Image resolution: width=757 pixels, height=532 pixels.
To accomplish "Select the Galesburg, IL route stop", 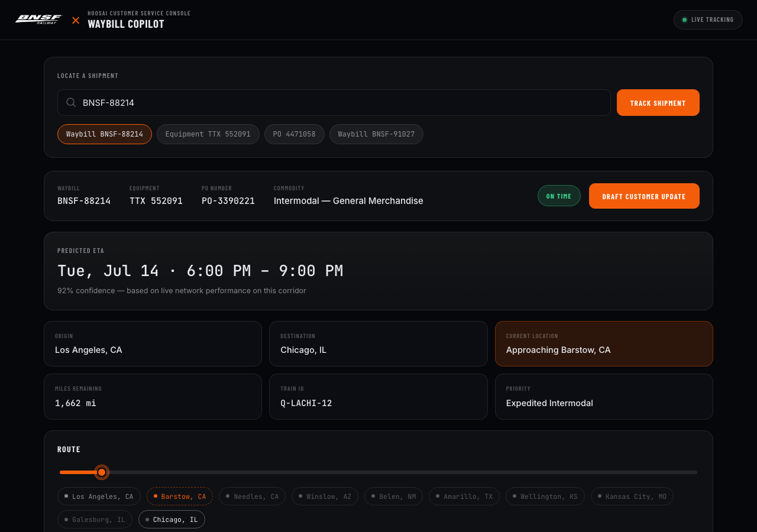I will point(95,520).
